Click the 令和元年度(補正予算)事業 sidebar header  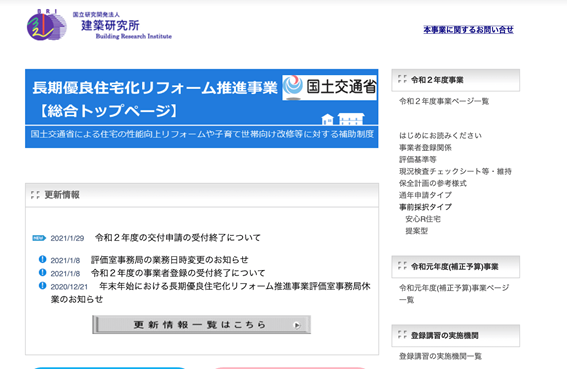pyautogui.click(x=455, y=267)
